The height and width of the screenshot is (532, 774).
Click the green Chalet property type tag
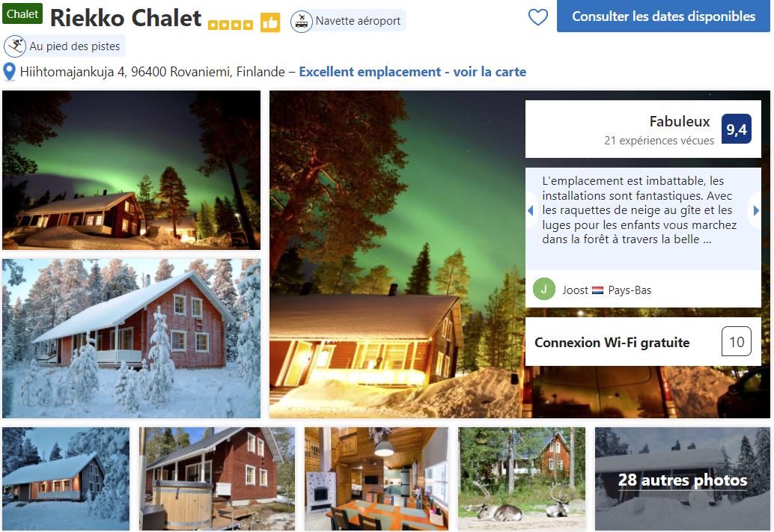pos(22,14)
